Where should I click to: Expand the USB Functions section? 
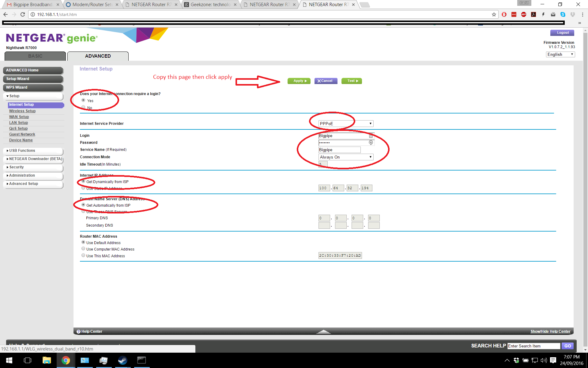coord(33,151)
